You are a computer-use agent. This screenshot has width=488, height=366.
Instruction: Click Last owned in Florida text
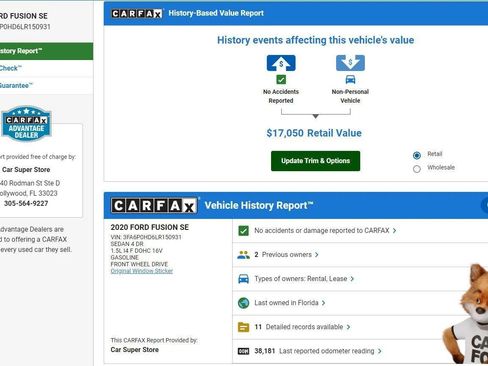pyautogui.click(x=286, y=303)
